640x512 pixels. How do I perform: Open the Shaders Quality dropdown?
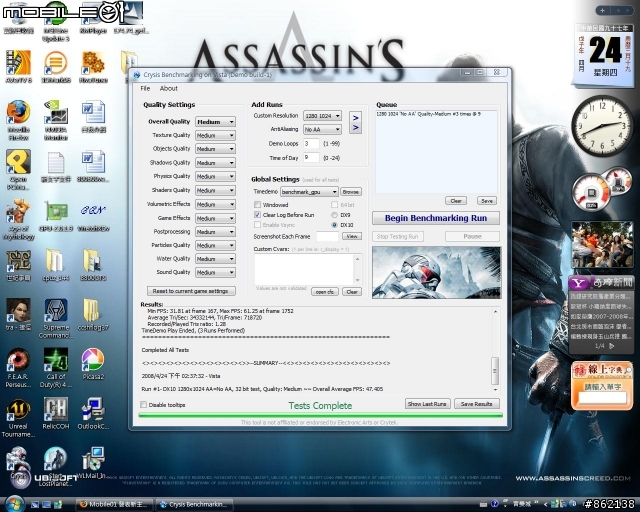point(216,190)
